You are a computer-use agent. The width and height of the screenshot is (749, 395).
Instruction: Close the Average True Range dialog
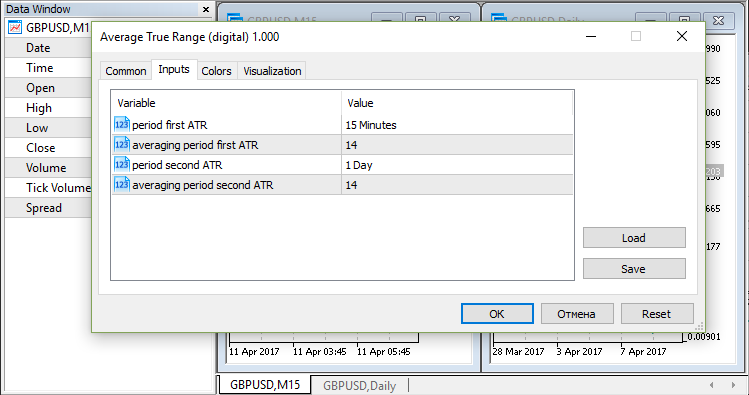[x=682, y=36]
